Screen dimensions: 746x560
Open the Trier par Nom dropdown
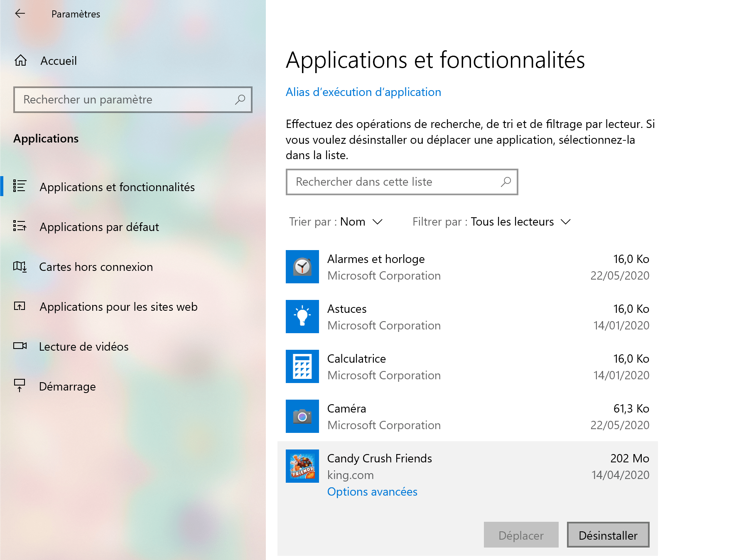click(x=336, y=222)
